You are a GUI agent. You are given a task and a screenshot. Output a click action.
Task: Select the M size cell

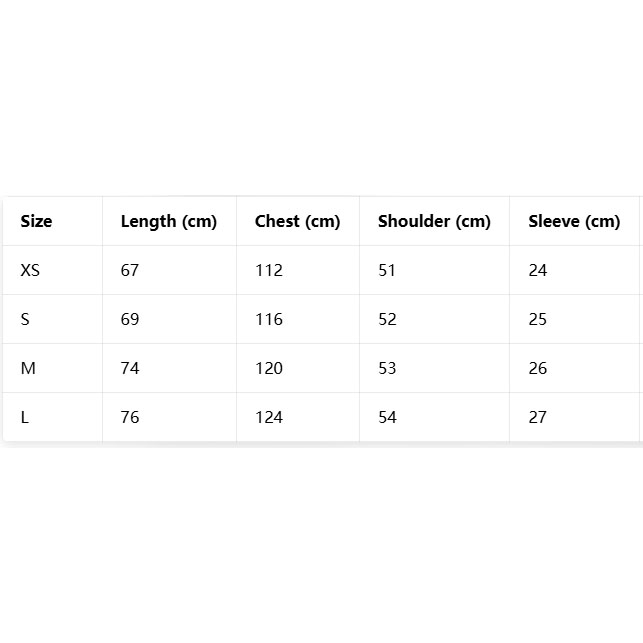point(28,368)
